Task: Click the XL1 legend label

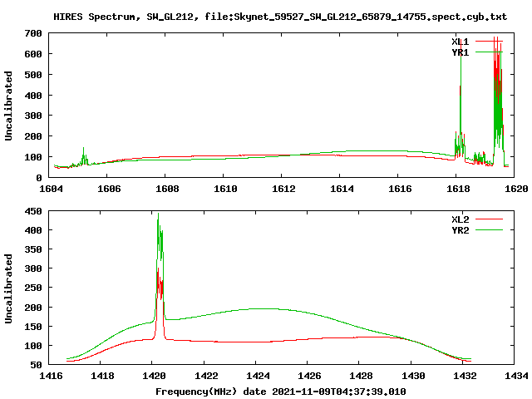Action: click(460, 42)
